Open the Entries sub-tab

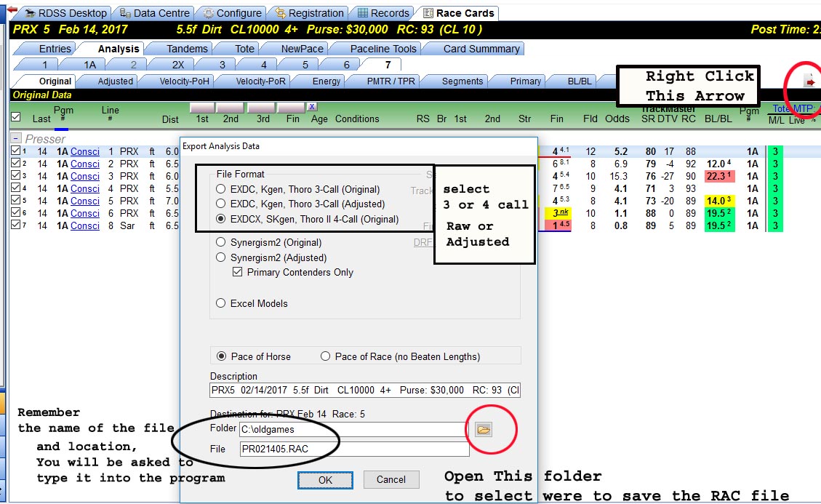55,49
